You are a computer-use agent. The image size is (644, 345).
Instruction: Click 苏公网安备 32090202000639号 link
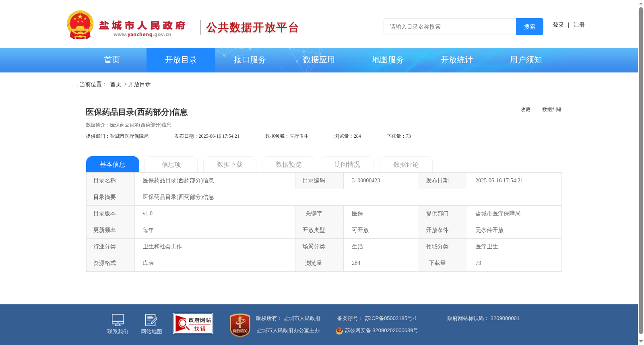click(x=381, y=331)
